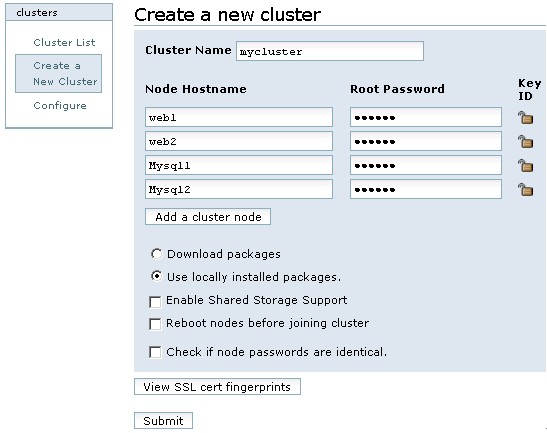The width and height of the screenshot is (547, 433).
Task: Check if node passwords are identical box
Action: 155,352
